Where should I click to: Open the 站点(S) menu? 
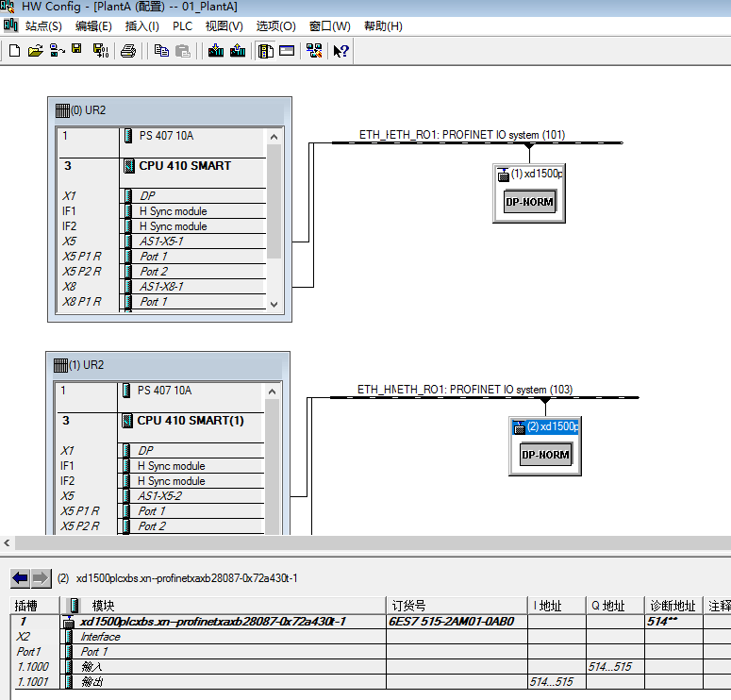(43, 26)
